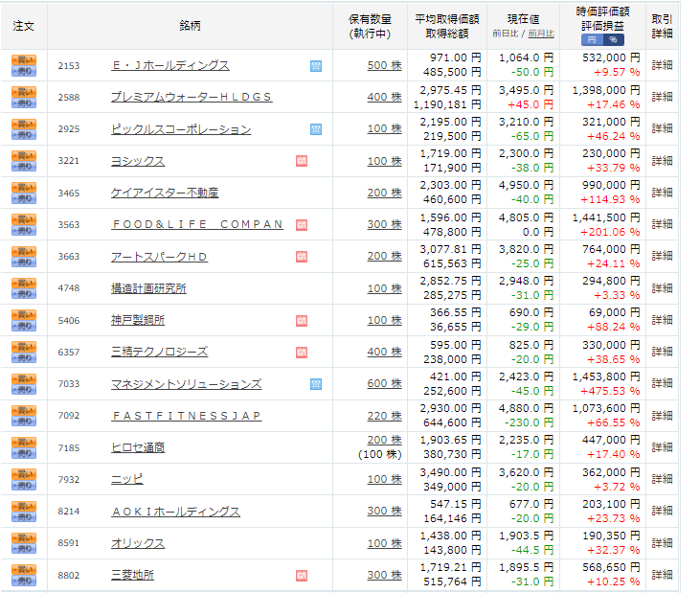Open 詳細 for ニッピ row
Screen dimensions: 700x593
coord(662,479)
